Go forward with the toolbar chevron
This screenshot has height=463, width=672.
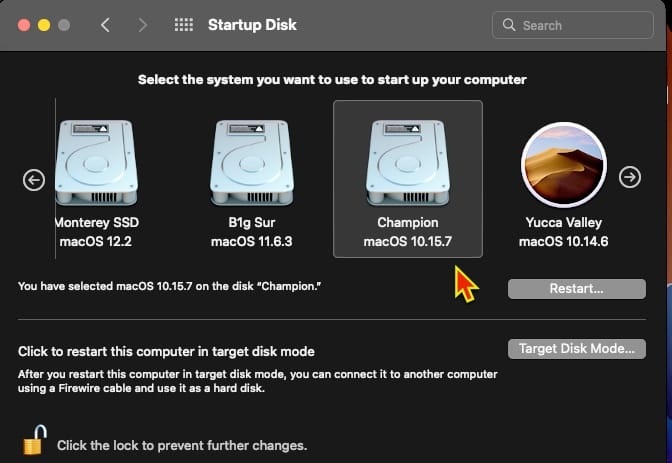tap(142, 25)
